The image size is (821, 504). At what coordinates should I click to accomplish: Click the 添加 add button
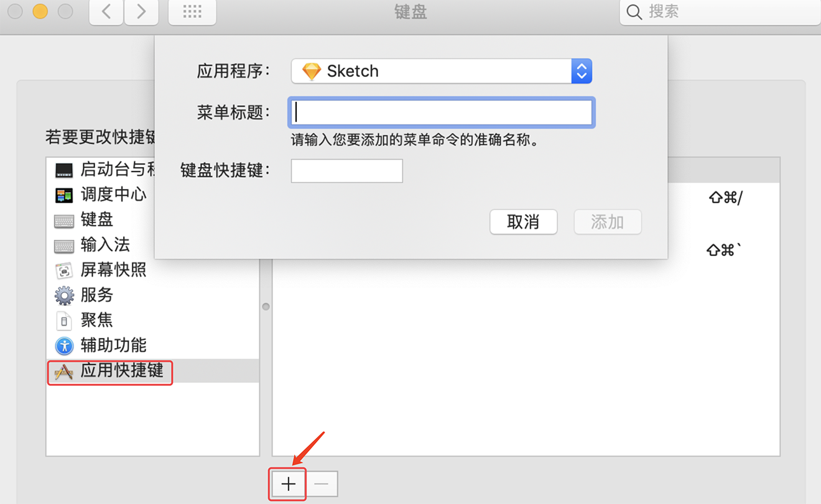(608, 222)
